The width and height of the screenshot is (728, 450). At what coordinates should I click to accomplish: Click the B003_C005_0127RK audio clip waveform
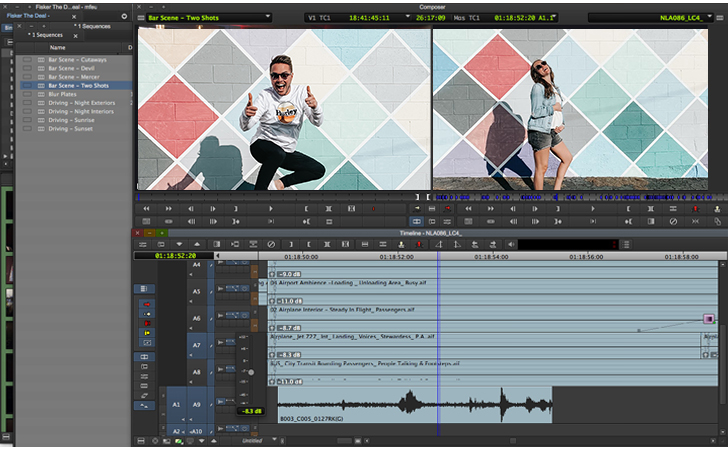click(410, 404)
